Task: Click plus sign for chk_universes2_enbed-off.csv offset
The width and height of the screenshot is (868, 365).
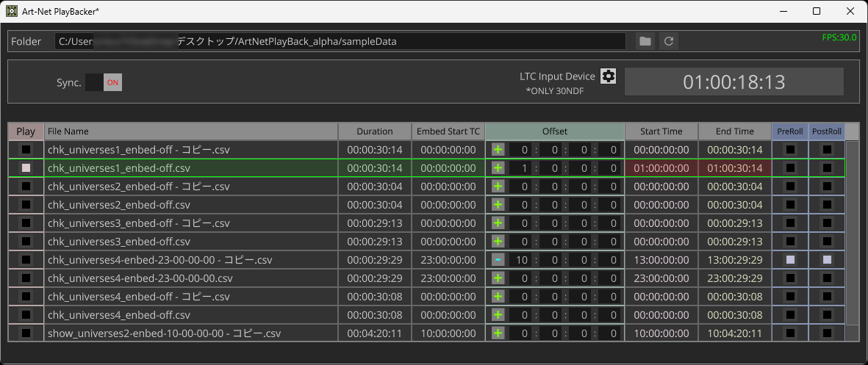Action: 498,205
